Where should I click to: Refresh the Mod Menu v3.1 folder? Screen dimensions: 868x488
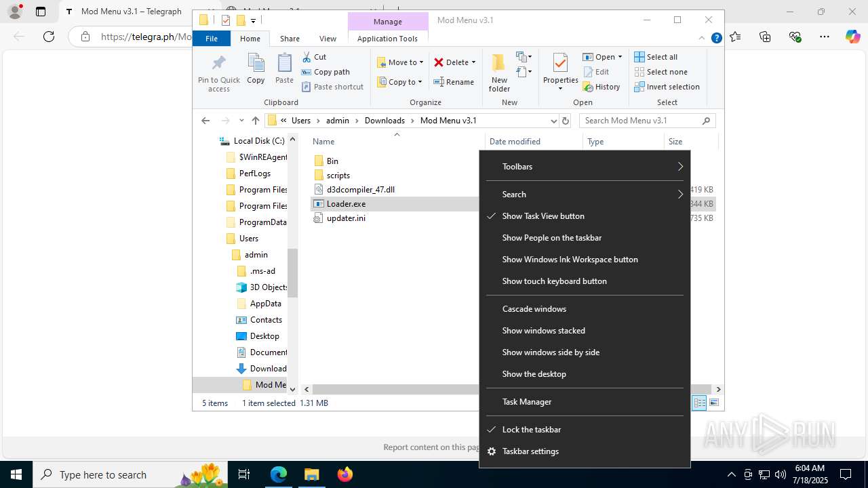[566, 121]
